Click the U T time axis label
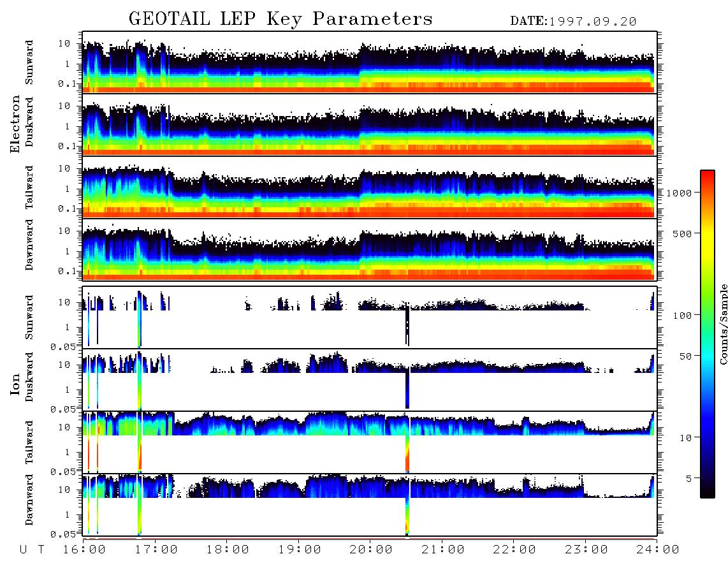Image resolution: width=728 pixels, height=561 pixels. click(x=33, y=550)
